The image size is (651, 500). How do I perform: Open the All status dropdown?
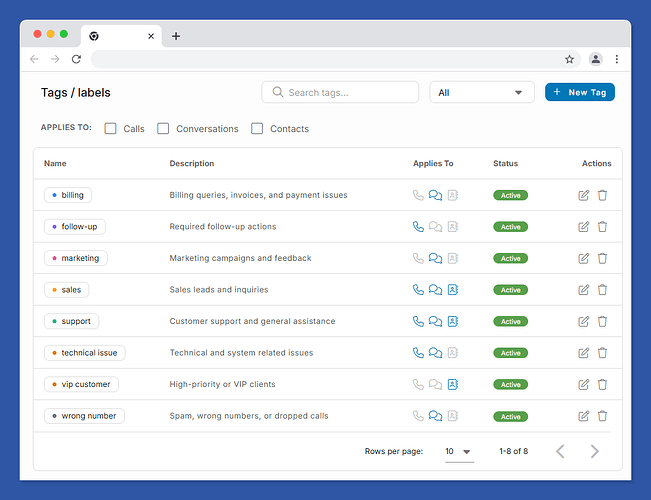coord(482,92)
